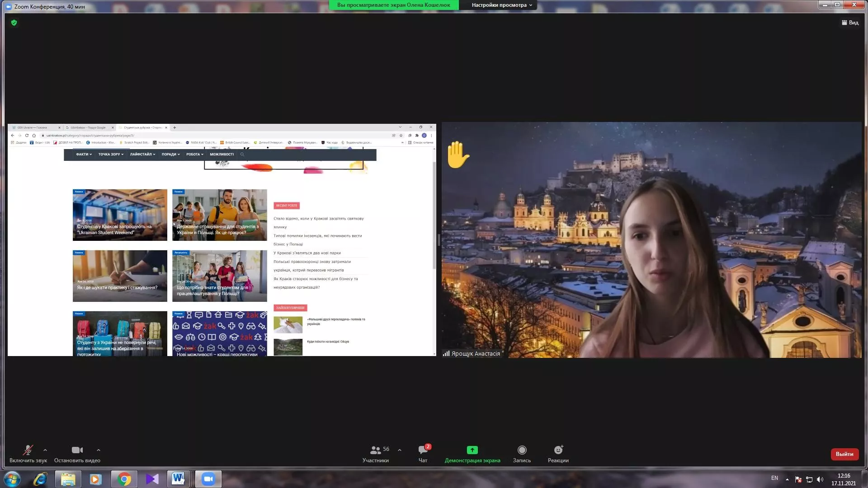Open Google Chrome from the taskbar
868x488 pixels.
124,479
